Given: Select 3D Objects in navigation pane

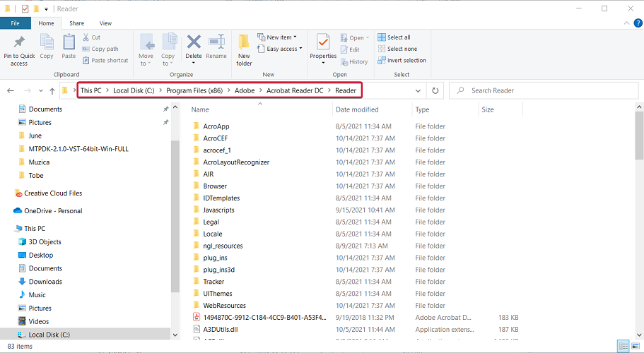Looking at the screenshot, I should click(x=40, y=242).
